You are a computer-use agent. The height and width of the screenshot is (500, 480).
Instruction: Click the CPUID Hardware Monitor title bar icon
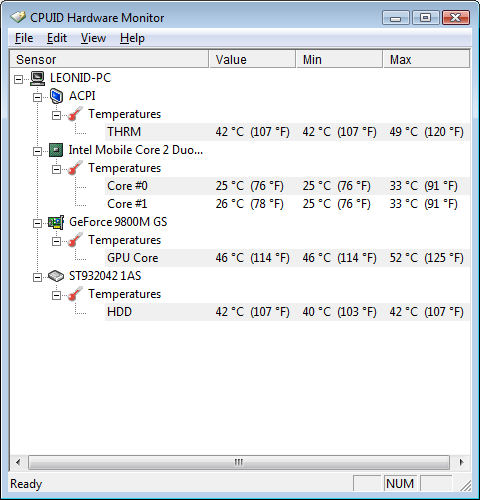pyautogui.click(x=18, y=17)
